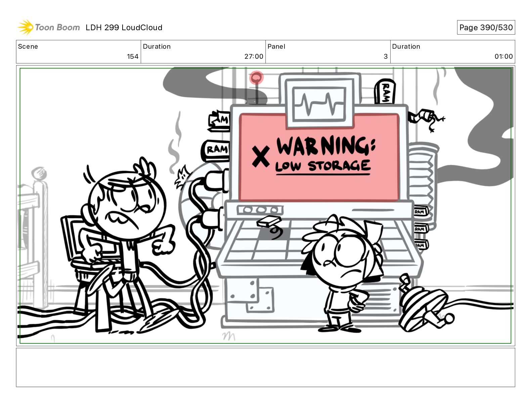This screenshot has width=532, height=411.
Task: Click the 'LDH 299 LoudCloud' title text
Action: coord(124,28)
